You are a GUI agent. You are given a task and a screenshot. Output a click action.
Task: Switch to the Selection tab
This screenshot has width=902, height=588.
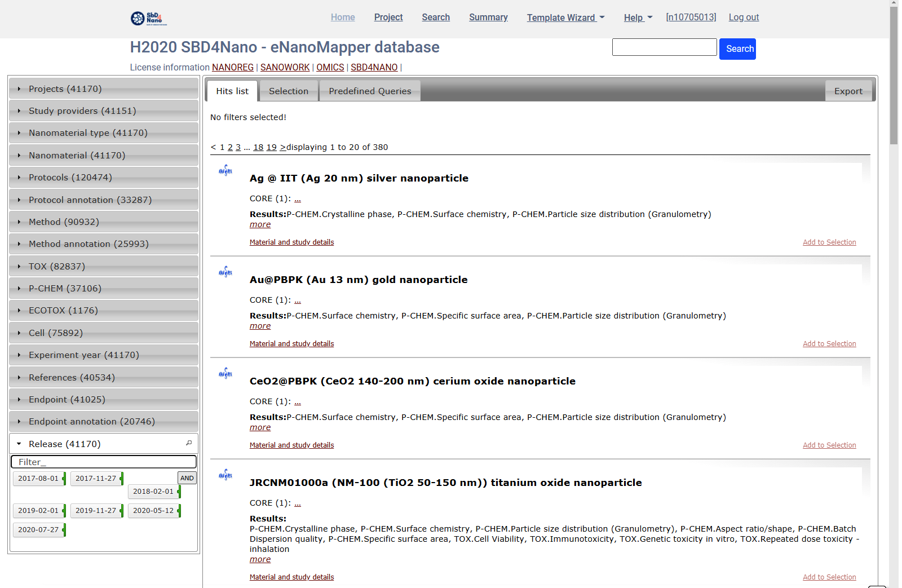click(288, 91)
